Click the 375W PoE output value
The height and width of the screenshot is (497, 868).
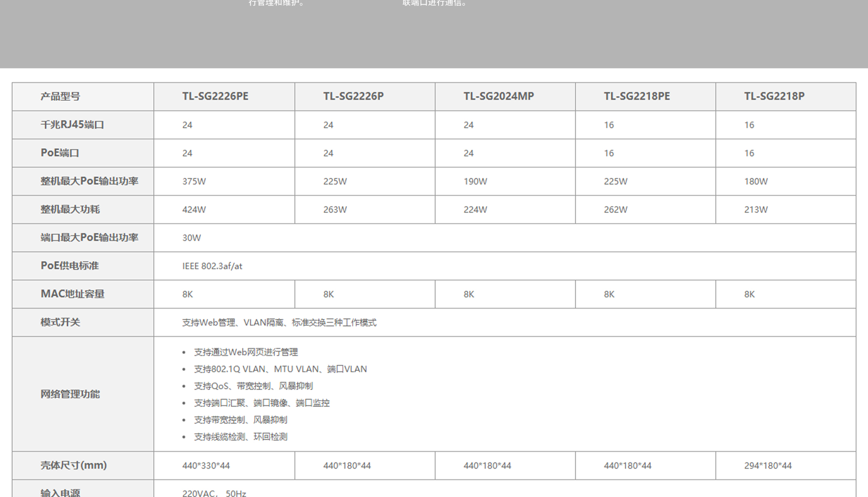194,182
